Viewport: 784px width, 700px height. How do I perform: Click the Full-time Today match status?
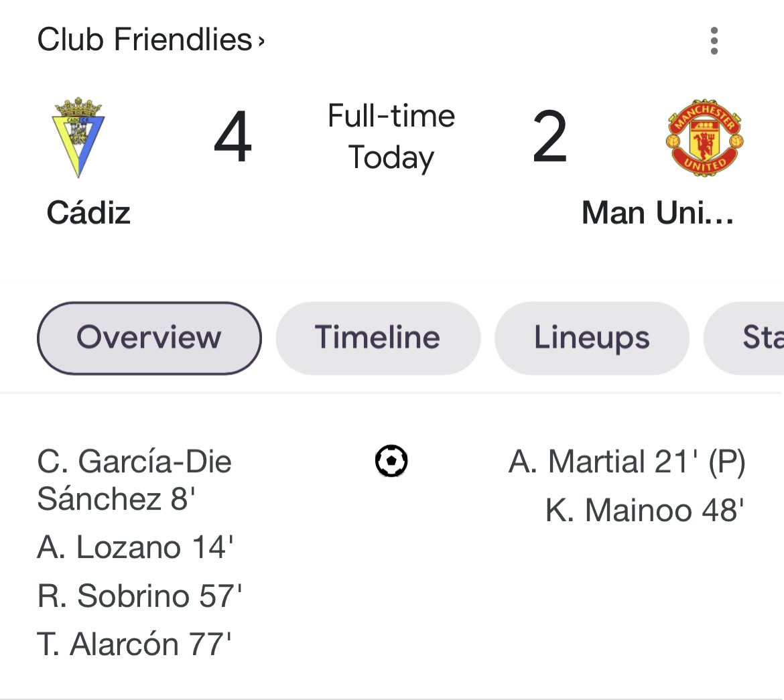tap(391, 137)
